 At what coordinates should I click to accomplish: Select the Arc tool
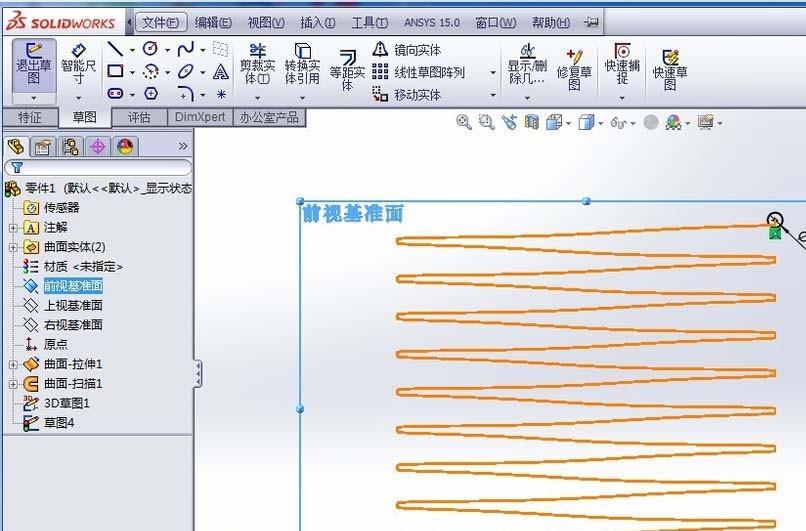tap(150, 71)
